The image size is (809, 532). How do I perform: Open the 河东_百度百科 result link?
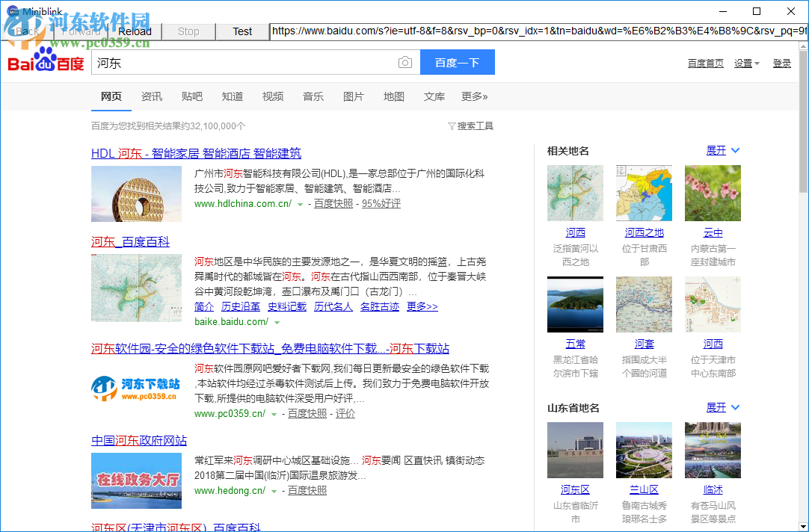[130, 242]
